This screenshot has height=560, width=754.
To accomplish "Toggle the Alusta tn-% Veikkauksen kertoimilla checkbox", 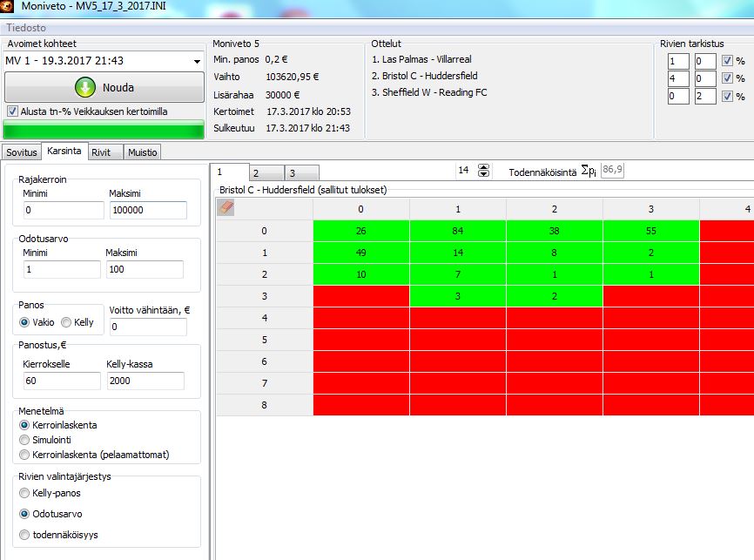I will coord(12,111).
